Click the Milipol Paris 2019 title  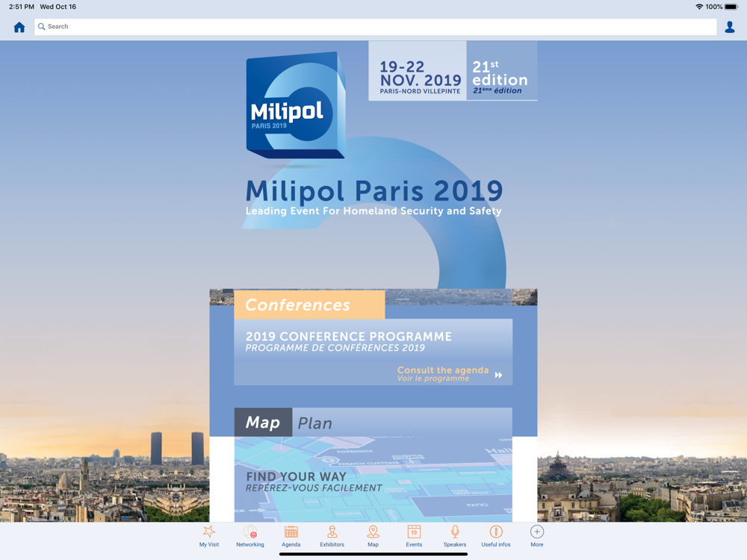374,191
